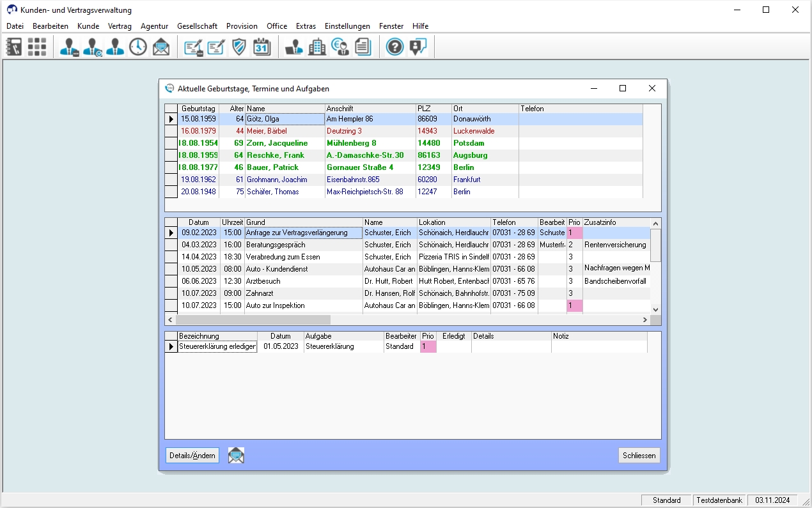Open the Provision menu

[x=242, y=26]
